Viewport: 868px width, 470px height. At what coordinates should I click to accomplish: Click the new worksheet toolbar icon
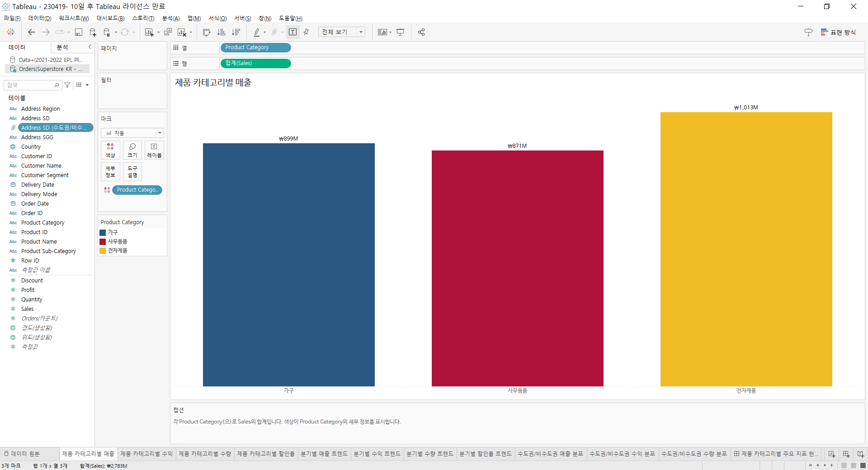[x=149, y=32]
